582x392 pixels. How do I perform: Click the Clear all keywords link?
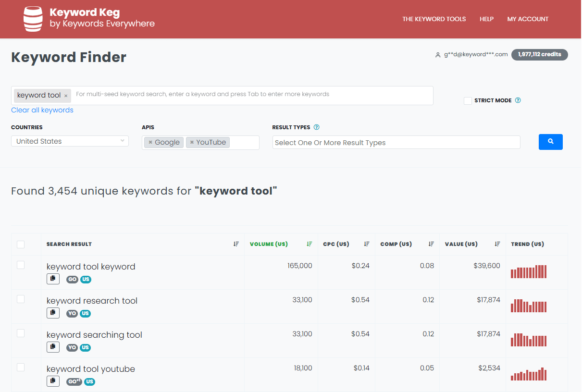pyautogui.click(x=42, y=110)
